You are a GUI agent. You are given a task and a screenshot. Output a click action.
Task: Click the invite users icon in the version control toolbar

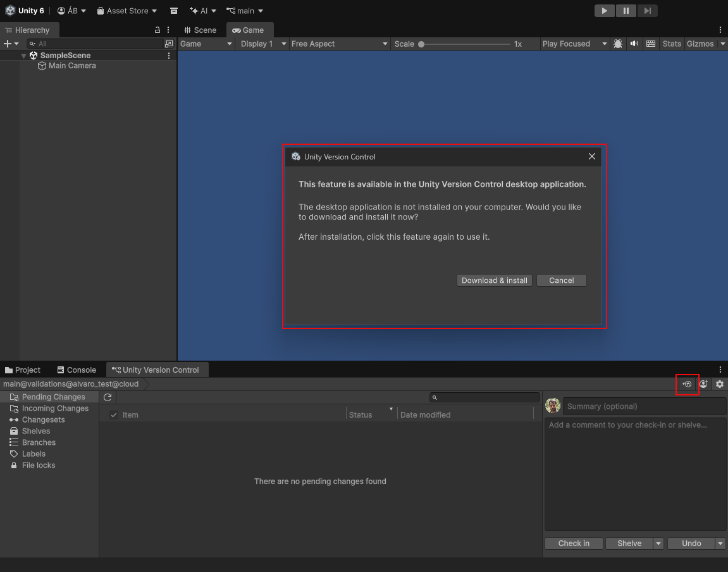(x=703, y=384)
